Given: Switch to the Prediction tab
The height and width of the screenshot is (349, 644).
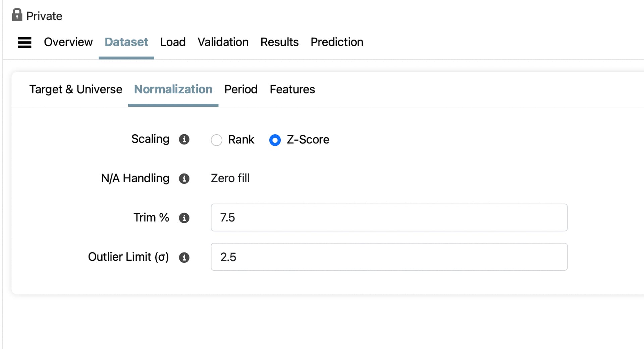Looking at the screenshot, I should point(337,42).
